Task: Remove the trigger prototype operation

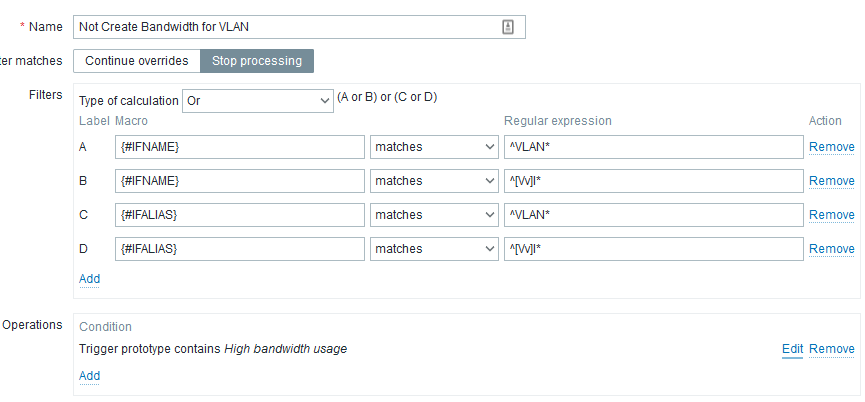Action: 831,349
